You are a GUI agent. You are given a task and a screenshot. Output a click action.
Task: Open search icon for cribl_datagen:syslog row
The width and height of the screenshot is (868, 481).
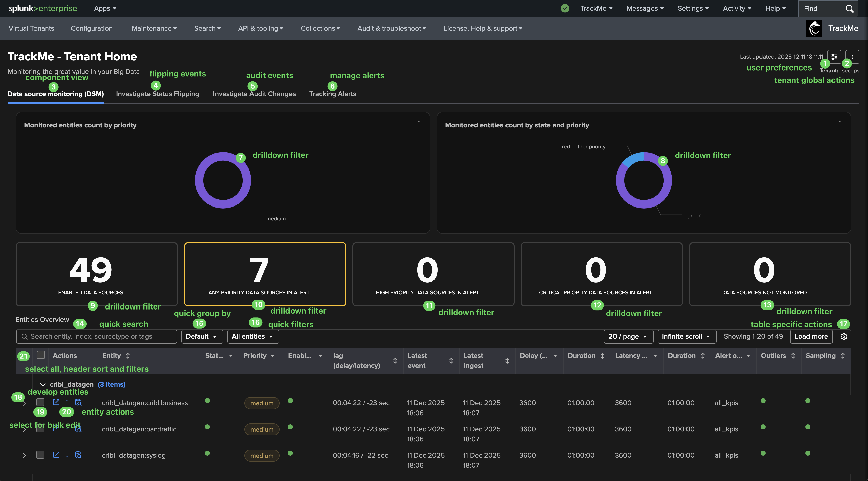(78, 455)
